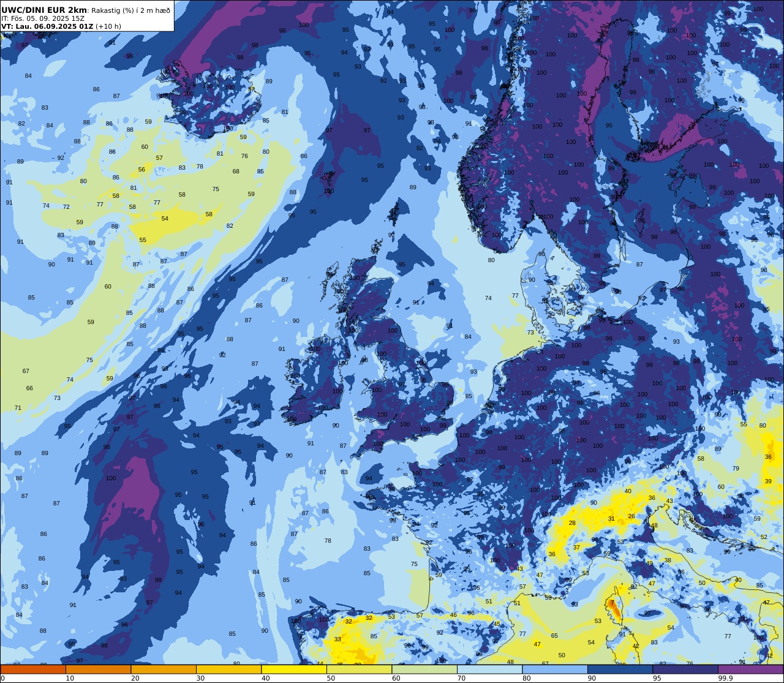
Task: Click the map value 26
Action: click(x=631, y=516)
